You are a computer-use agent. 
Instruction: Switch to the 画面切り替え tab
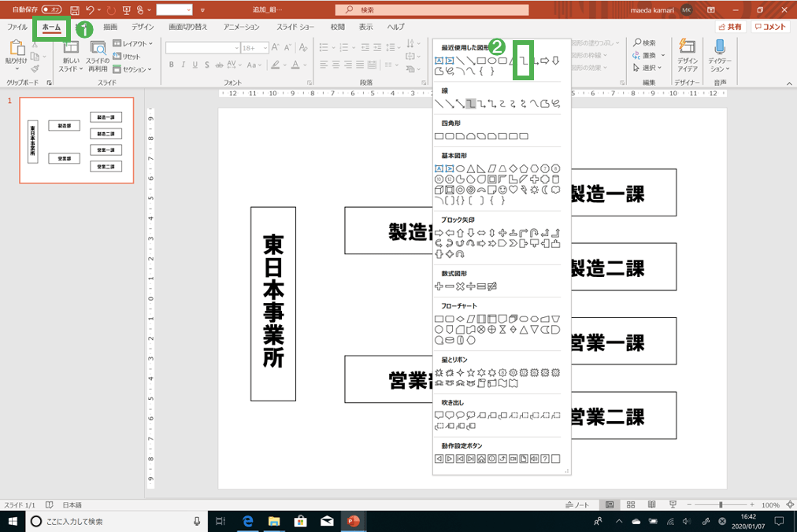coord(188,27)
